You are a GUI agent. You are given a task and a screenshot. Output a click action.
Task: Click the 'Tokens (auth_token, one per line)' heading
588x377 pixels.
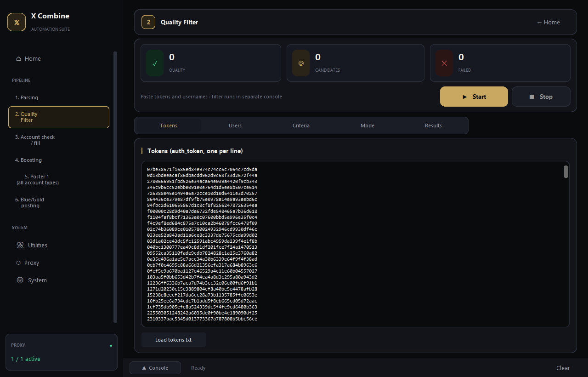coord(195,151)
